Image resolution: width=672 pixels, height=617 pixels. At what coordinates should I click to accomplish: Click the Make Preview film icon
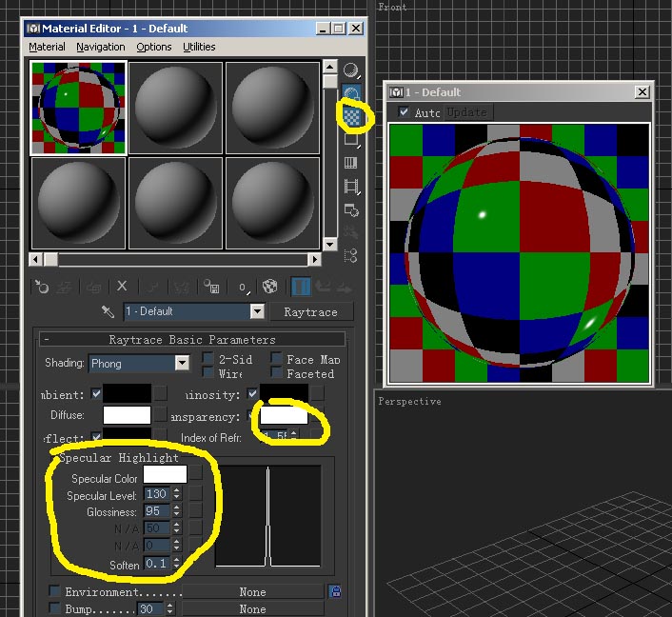(352, 187)
